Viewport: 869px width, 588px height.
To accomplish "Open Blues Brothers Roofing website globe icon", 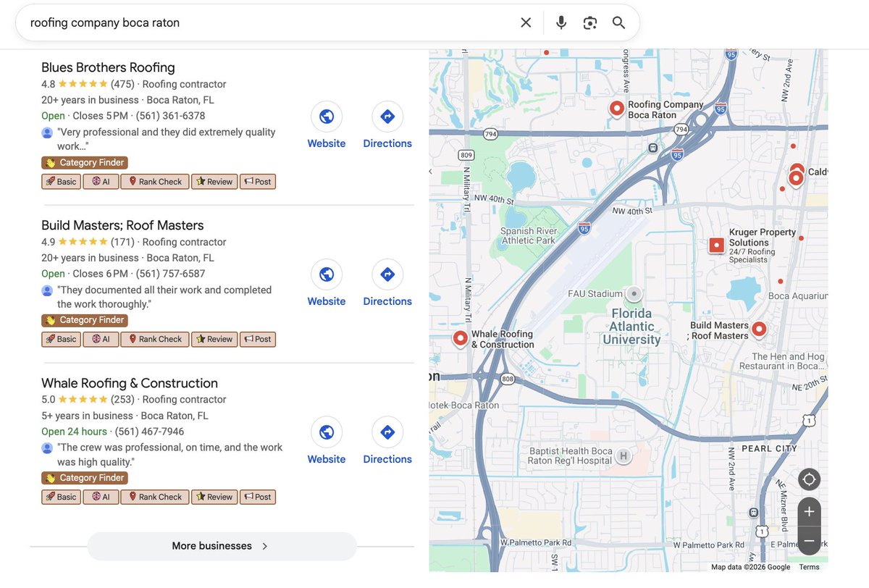I will pos(327,116).
